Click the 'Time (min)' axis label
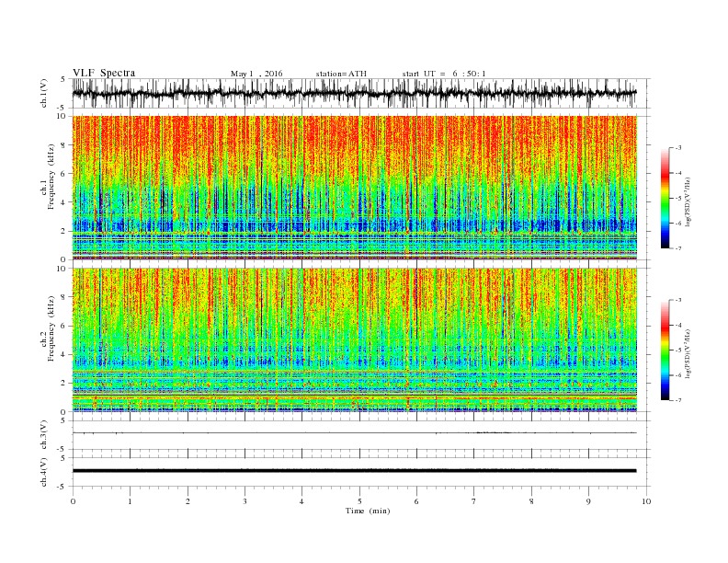 [368, 511]
